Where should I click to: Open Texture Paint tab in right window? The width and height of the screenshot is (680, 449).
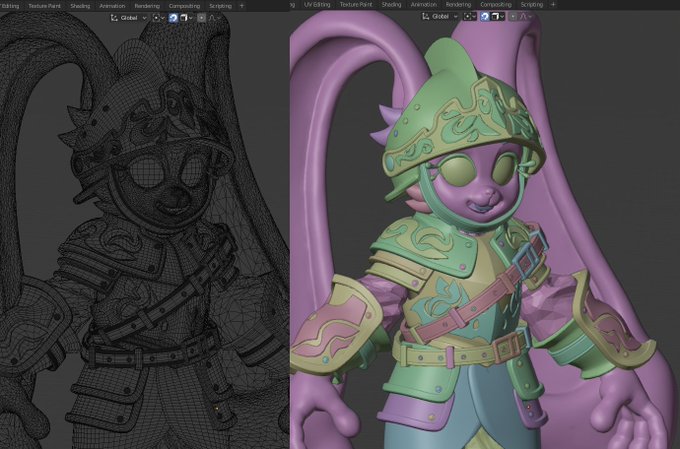(x=356, y=4)
